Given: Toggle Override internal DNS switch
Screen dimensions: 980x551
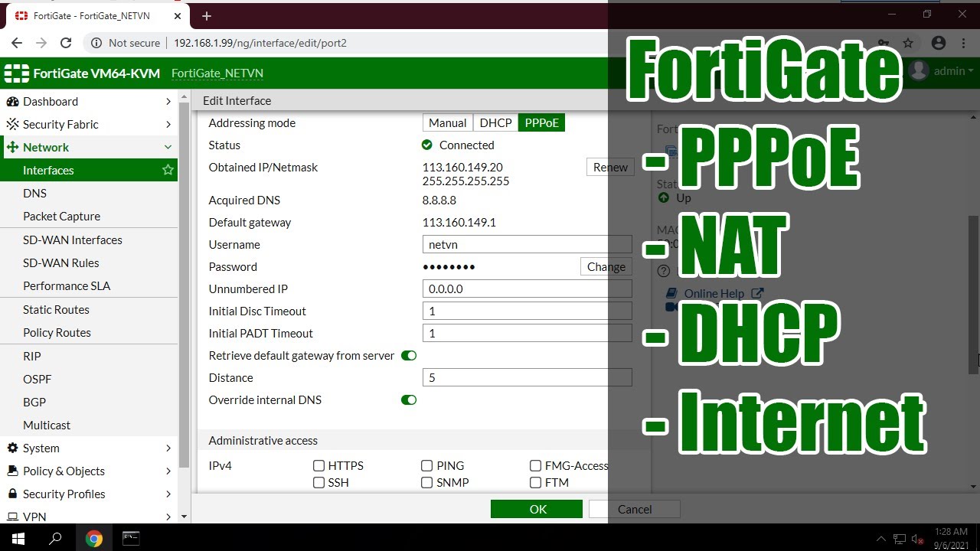Looking at the screenshot, I should [409, 400].
